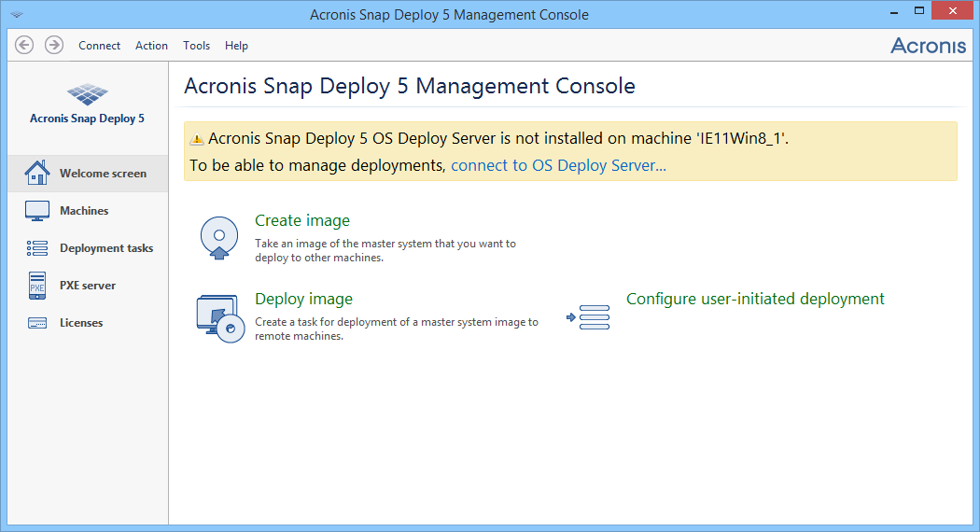Open the Connect menu
The height and width of the screenshot is (532, 980).
[99, 46]
